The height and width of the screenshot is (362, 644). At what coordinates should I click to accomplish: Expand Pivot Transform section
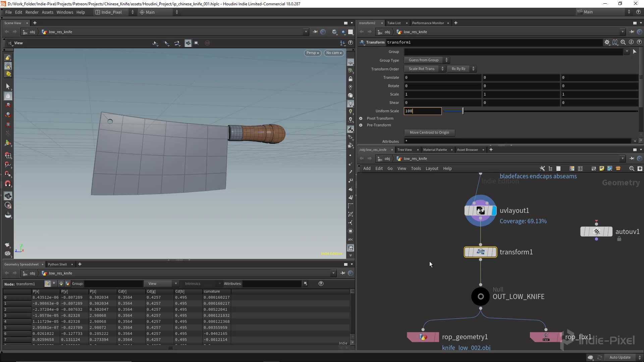[x=361, y=118]
